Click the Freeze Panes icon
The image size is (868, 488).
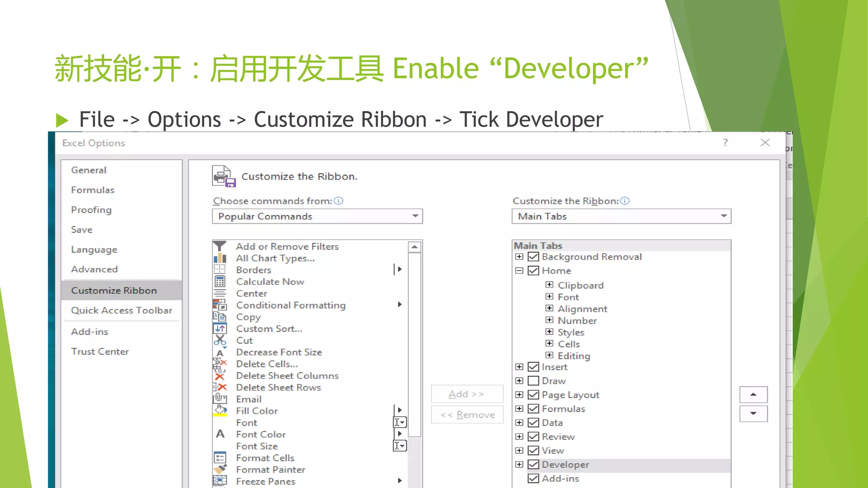click(220, 481)
